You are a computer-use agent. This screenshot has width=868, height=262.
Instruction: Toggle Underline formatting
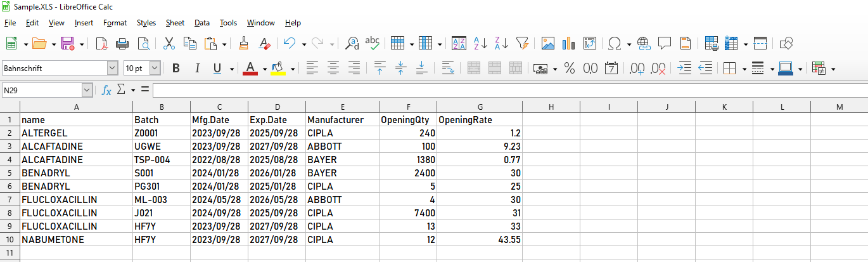pyautogui.click(x=217, y=68)
